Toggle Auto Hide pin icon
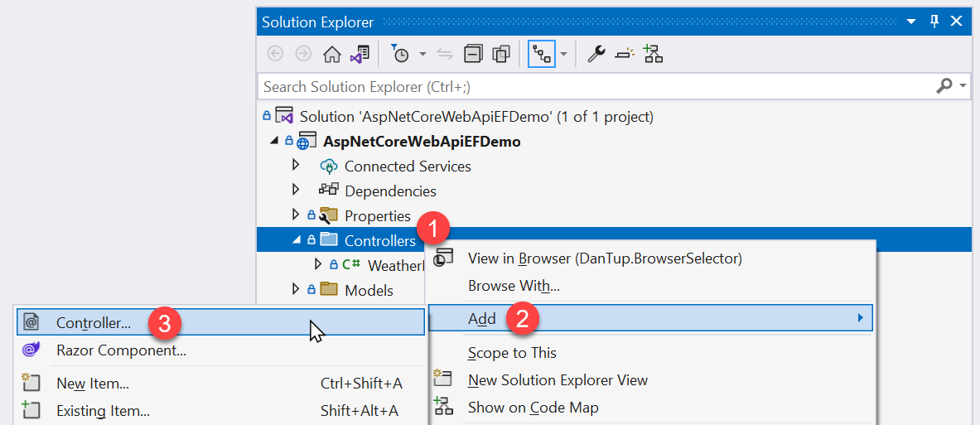 (x=934, y=22)
